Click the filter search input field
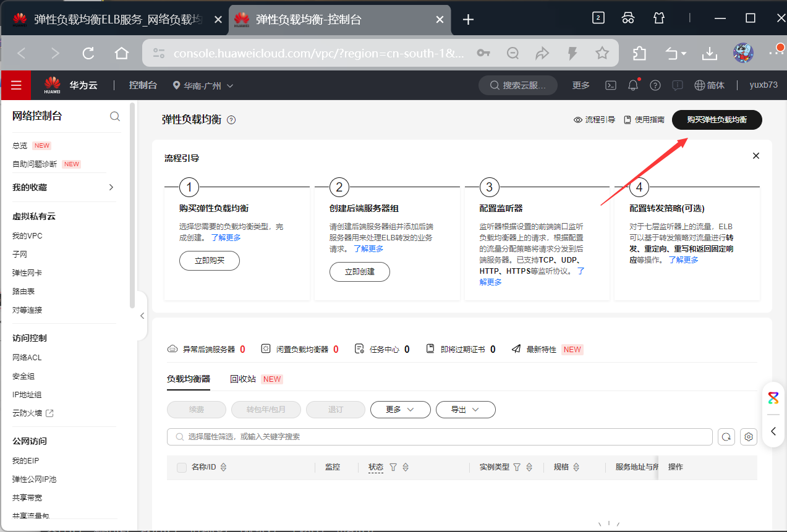 coord(440,437)
